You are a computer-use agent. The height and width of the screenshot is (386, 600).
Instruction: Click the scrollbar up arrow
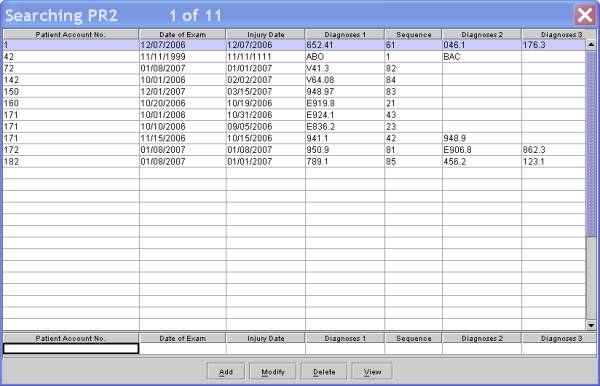click(591, 45)
